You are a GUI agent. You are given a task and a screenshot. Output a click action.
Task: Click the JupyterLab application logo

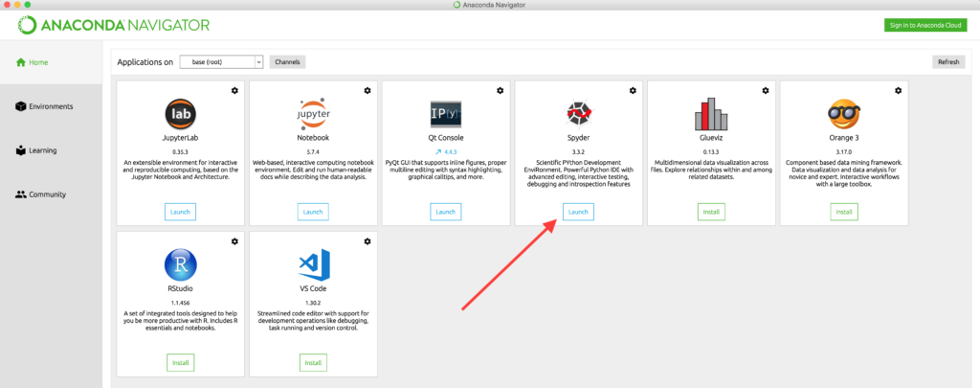coord(181,114)
